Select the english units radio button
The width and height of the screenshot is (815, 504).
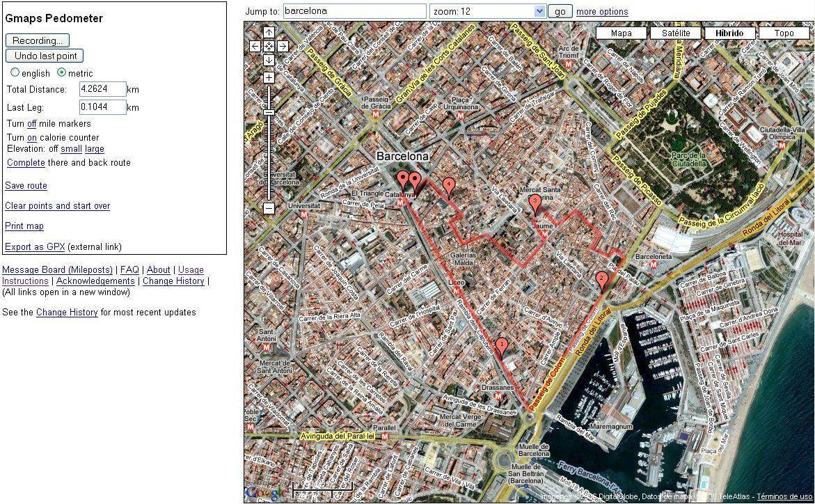pos(15,73)
